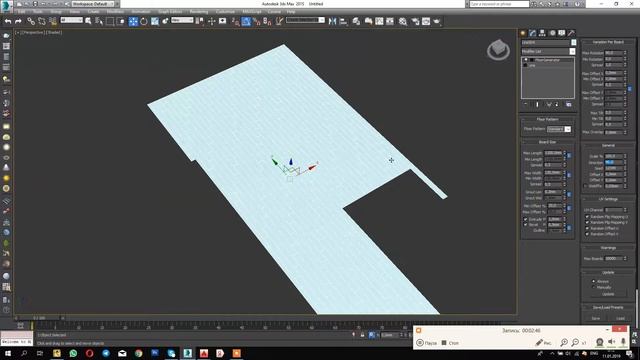
Task: Toggle Random Offset Y checkbox
Action: coord(587,234)
